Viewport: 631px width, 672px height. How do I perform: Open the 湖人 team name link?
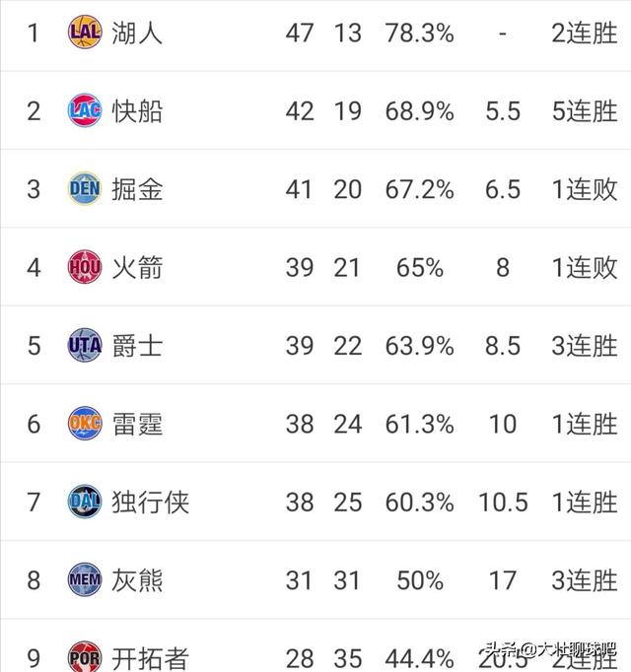pos(137,33)
